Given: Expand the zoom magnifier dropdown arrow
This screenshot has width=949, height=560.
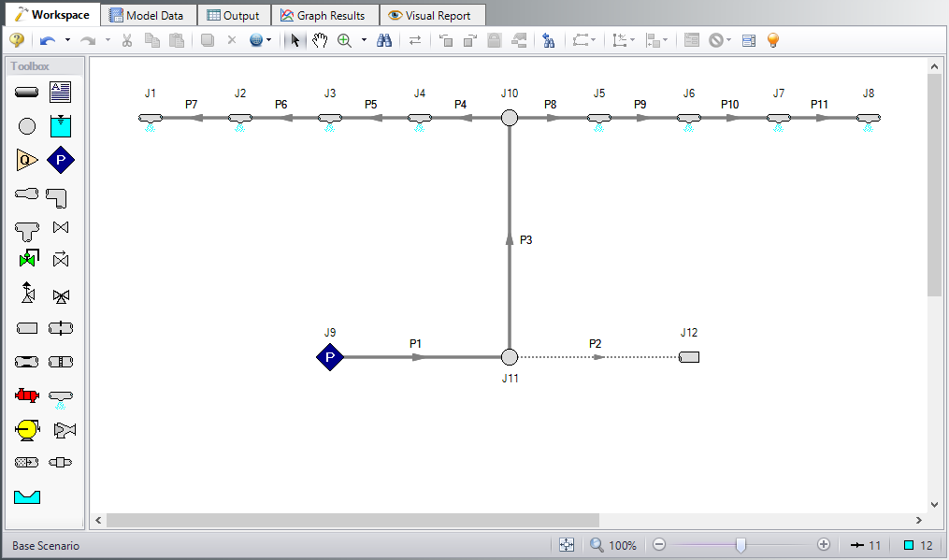Looking at the screenshot, I should coord(364,40).
